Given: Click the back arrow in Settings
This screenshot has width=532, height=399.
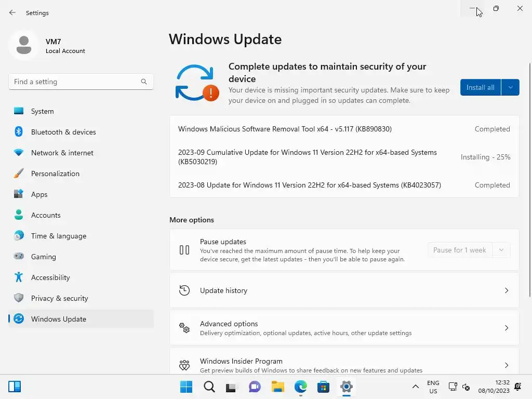Looking at the screenshot, I should point(12,12).
